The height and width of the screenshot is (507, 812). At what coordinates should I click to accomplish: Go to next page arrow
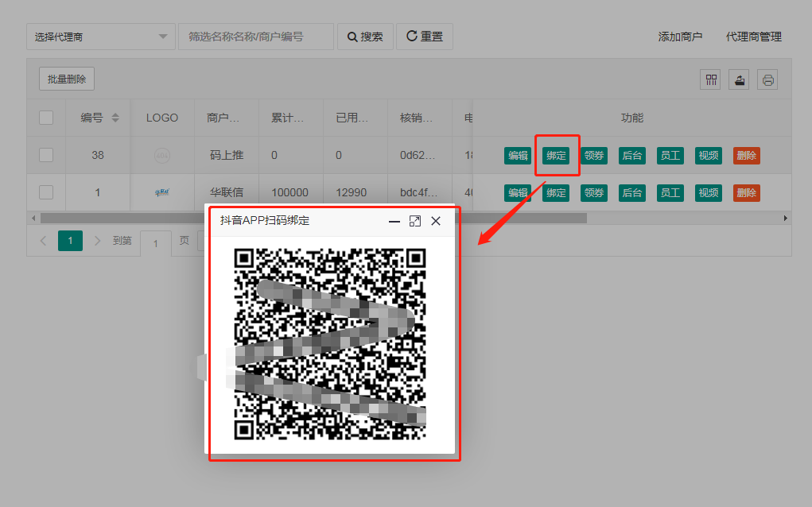[x=97, y=241]
